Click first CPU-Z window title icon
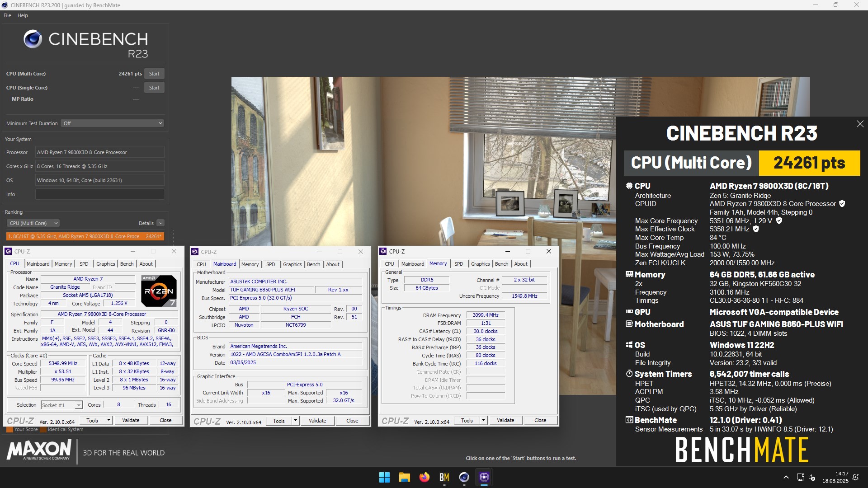 tap(8, 251)
